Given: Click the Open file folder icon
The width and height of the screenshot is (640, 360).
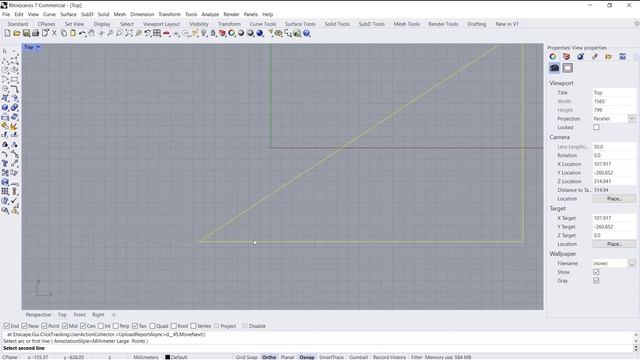Looking at the screenshot, I should click(x=17, y=33).
